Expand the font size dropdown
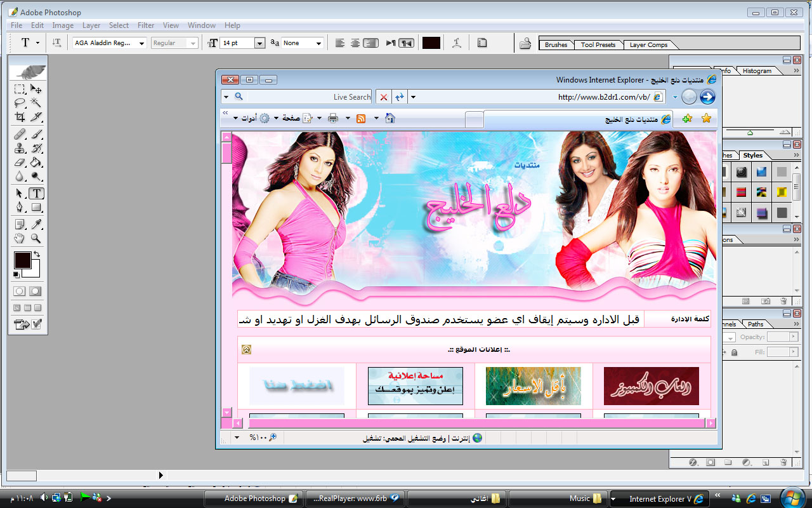 (259, 43)
